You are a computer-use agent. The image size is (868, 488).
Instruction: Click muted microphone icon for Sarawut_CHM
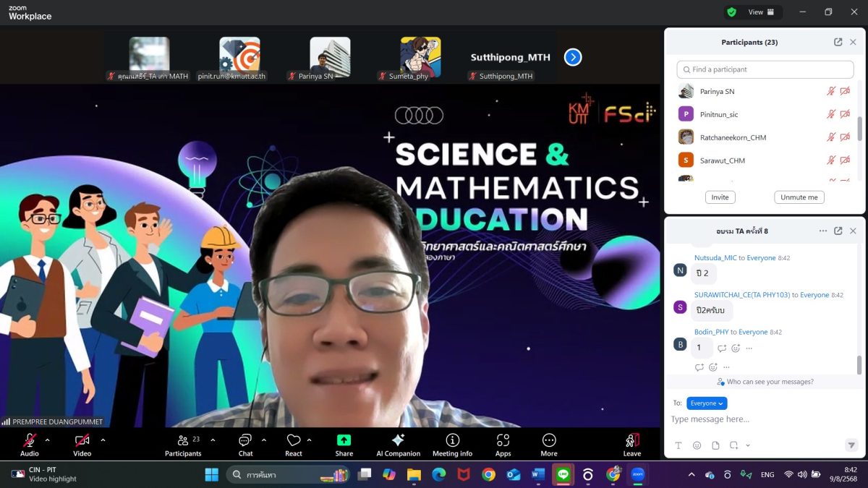pos(831,160)
